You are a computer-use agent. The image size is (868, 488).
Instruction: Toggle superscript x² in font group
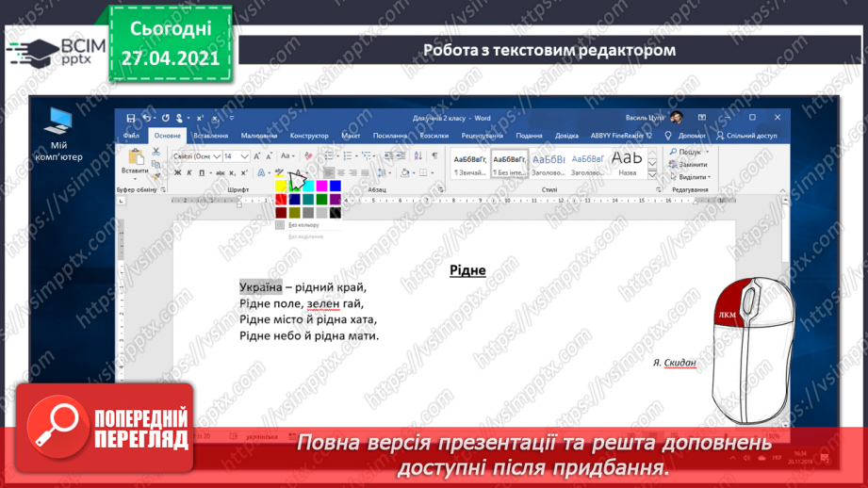point(244,173)
